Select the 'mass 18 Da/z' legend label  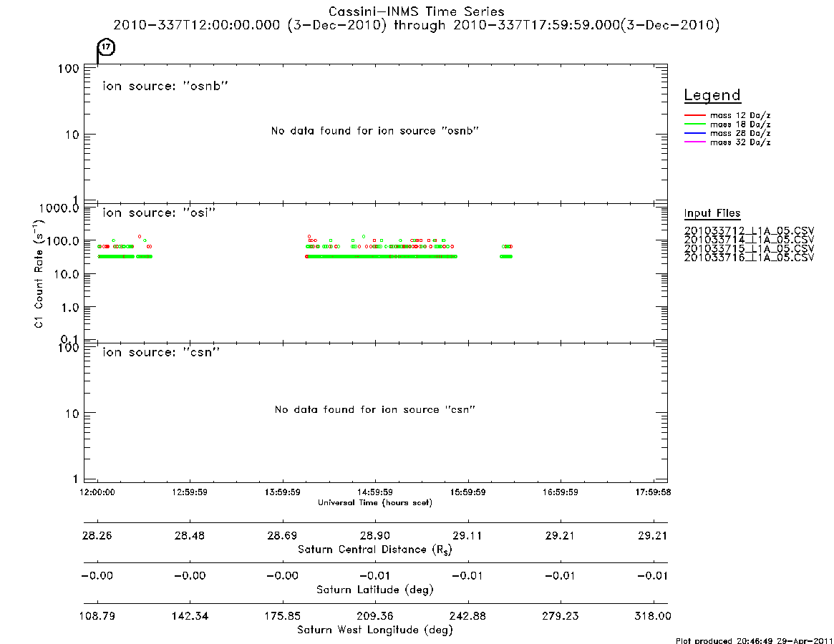(740, 125)
